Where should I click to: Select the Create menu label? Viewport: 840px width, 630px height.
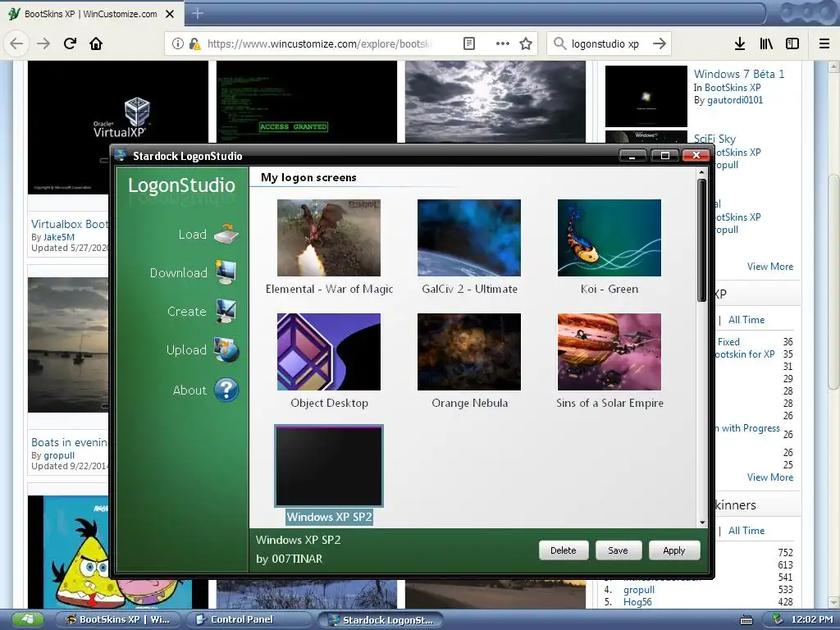point(186,311)
